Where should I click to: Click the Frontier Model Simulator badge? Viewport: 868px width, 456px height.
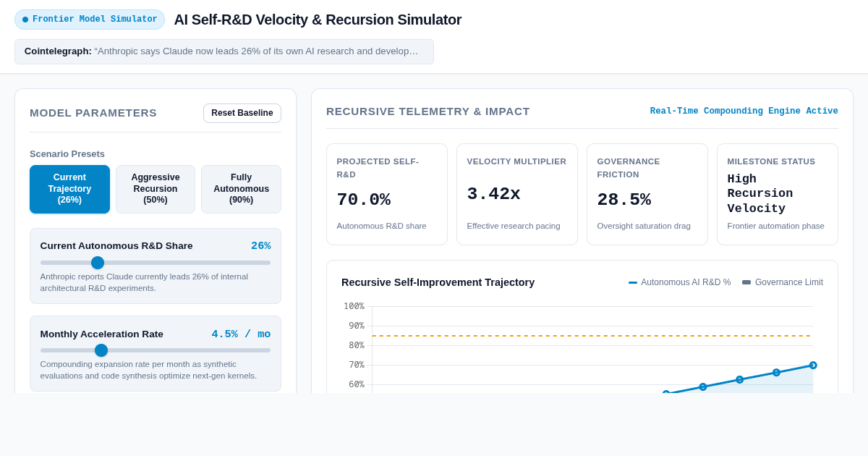90,20
